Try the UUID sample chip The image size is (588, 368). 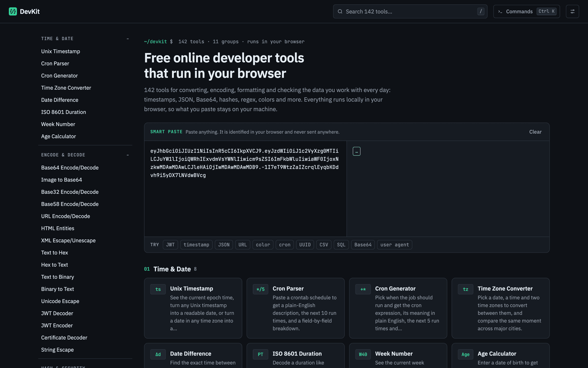click(x=305, y=245)
